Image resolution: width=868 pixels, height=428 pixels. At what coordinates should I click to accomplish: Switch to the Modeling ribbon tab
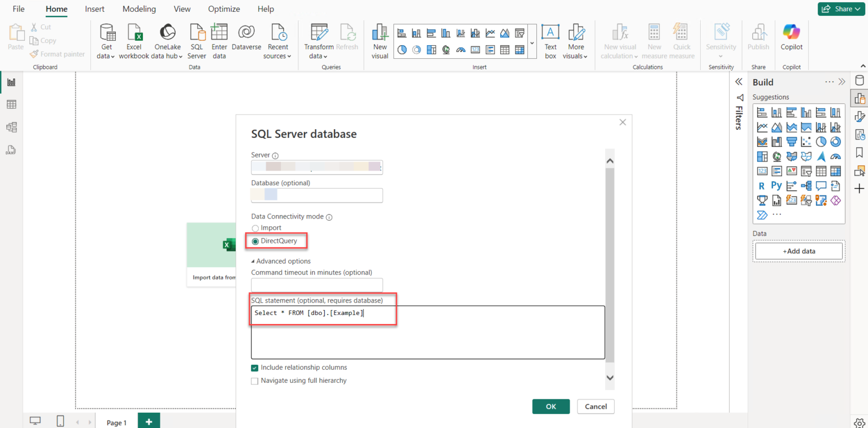(x=139, y=8)
